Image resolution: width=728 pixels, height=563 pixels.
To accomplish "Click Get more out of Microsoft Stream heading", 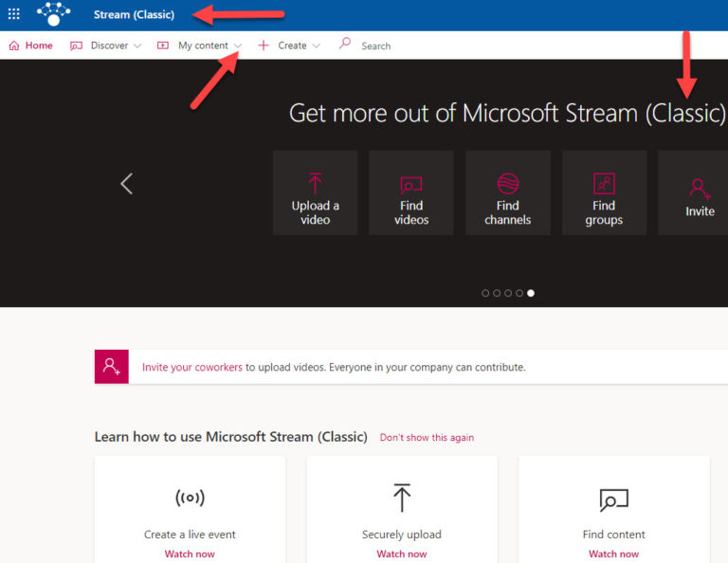I will pos(507,113).
